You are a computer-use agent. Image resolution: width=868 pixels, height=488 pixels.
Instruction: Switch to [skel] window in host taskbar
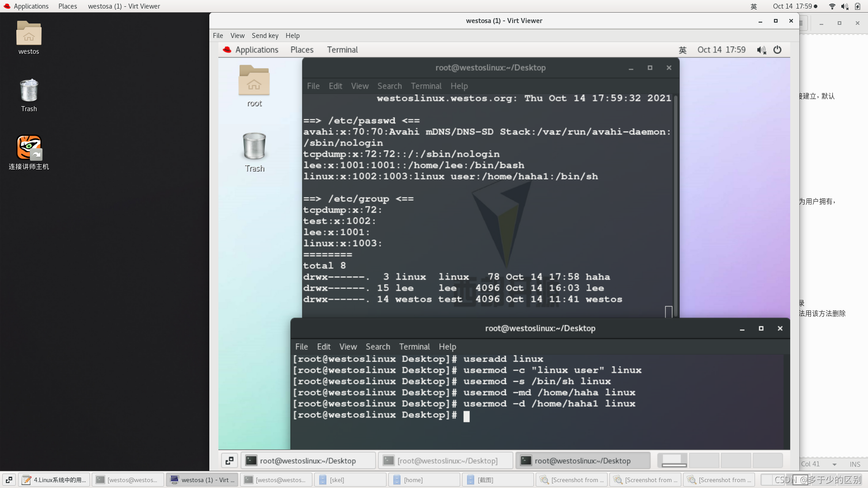350,480
